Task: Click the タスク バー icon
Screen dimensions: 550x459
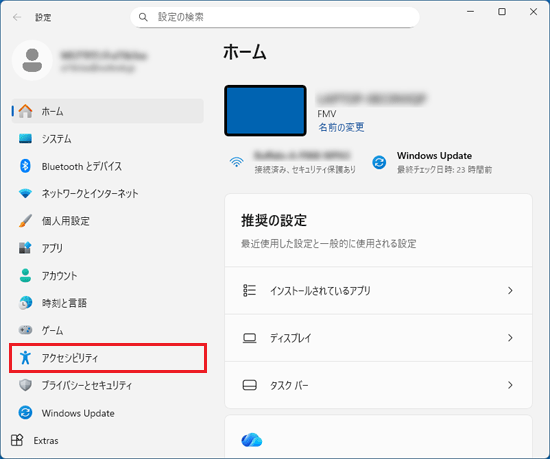Action: coord(249,385)
